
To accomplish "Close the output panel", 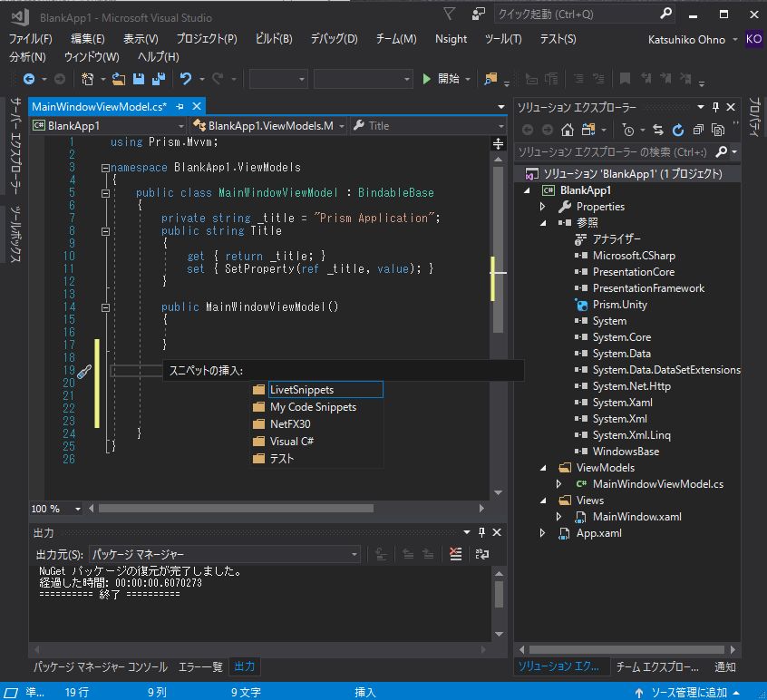I will [497, 532].
